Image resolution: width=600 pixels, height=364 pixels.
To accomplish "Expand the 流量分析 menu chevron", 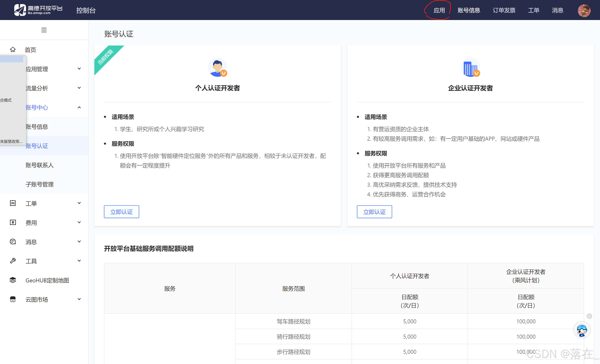I will [x=79, y=88].
